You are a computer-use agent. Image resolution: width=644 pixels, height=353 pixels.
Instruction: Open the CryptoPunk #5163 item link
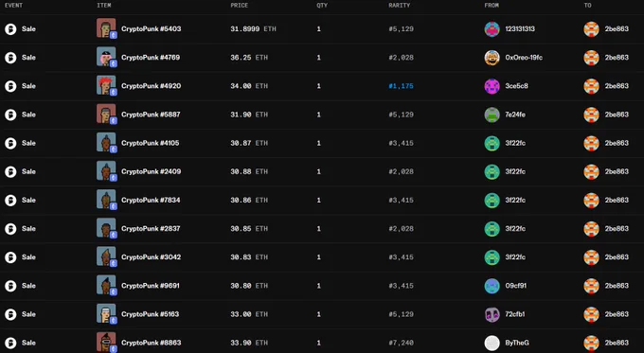click(151, 314)
